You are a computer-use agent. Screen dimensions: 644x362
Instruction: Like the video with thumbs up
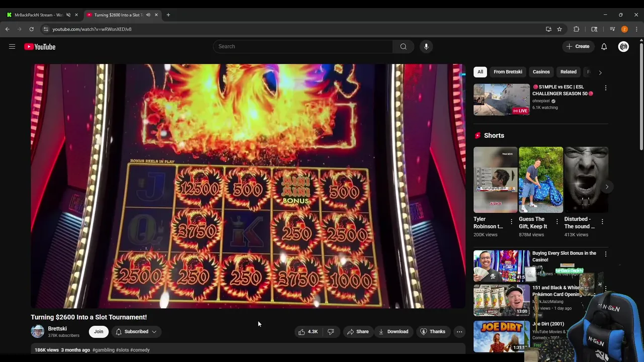308,332
